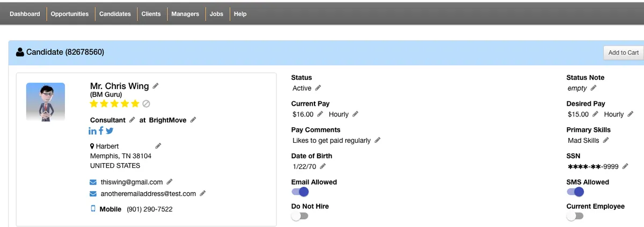This screenshot has width=644, height=227.
Task: Open the Jobs menu
Action: pyautogui.click(x=217, y=14)
